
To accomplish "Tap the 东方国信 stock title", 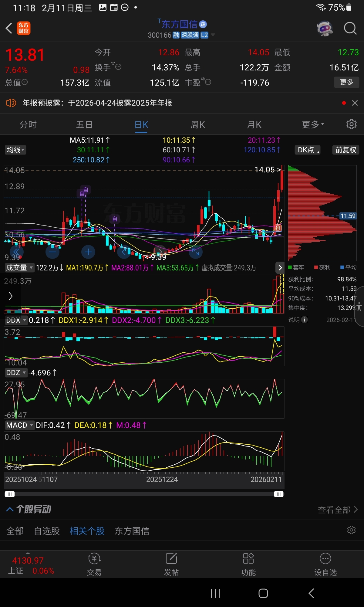I will [x=180, y=24].
